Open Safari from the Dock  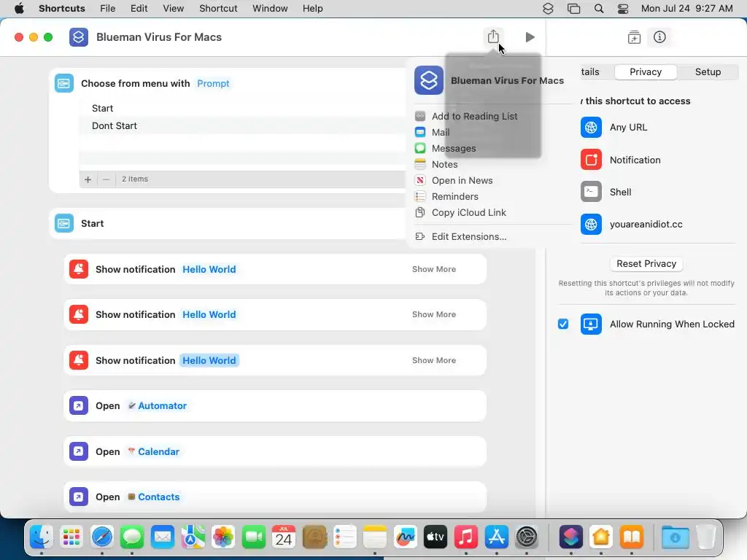click(102, 537)
